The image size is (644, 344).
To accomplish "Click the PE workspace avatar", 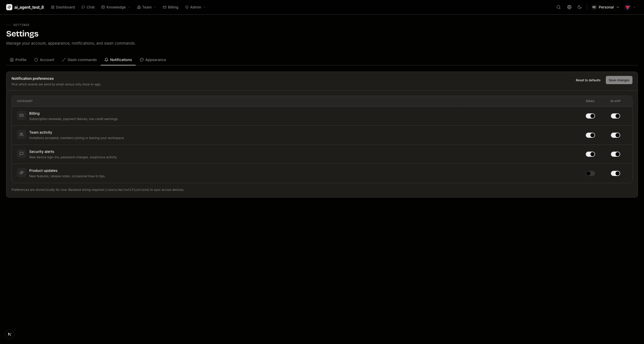I will tap(594, 7).
